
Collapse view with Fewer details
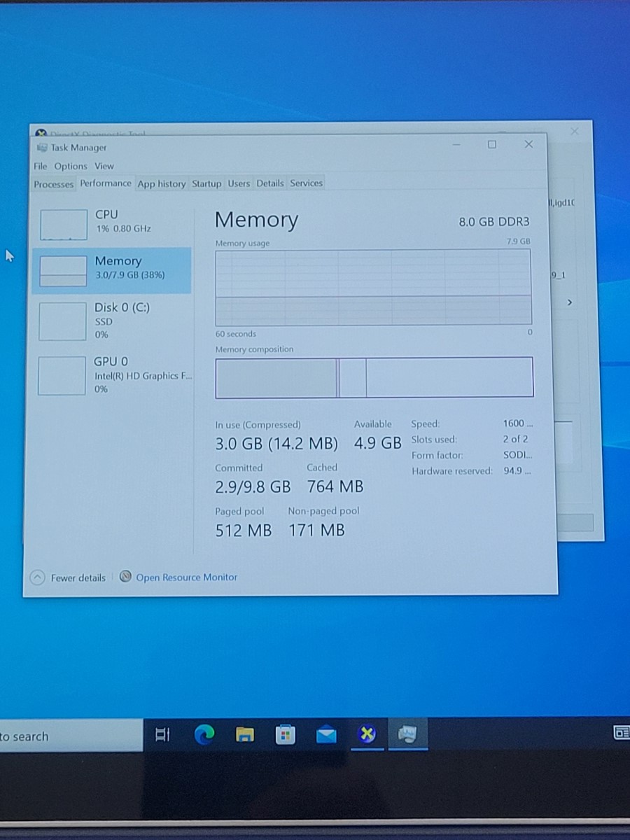click(x=68, y=577)
